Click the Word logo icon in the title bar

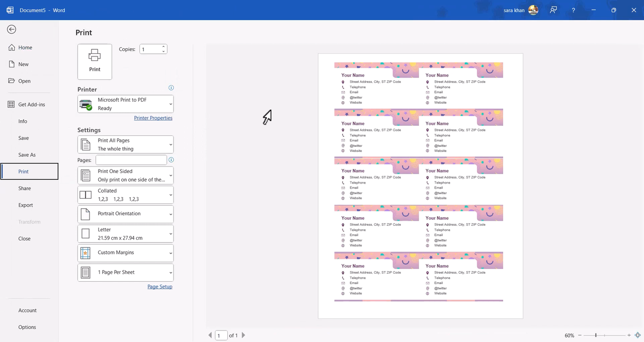(10, 10)
